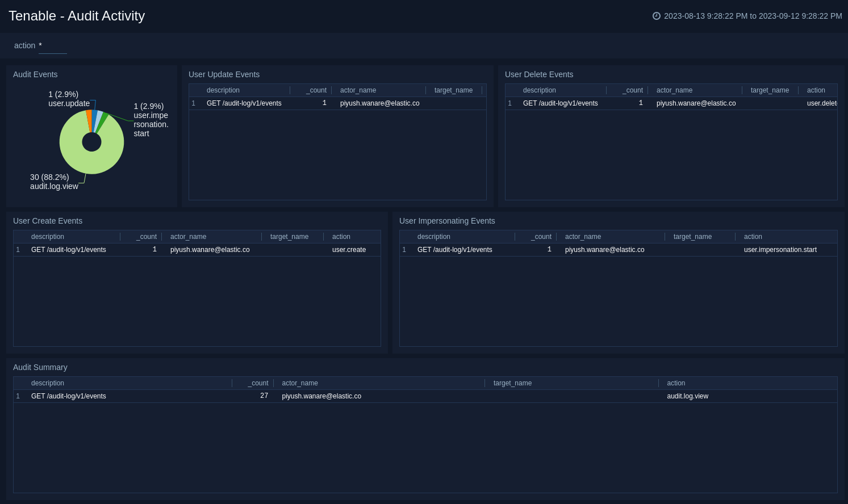Sort User Create Events by target_name header
Screen dimensions: 848x504
289,237
